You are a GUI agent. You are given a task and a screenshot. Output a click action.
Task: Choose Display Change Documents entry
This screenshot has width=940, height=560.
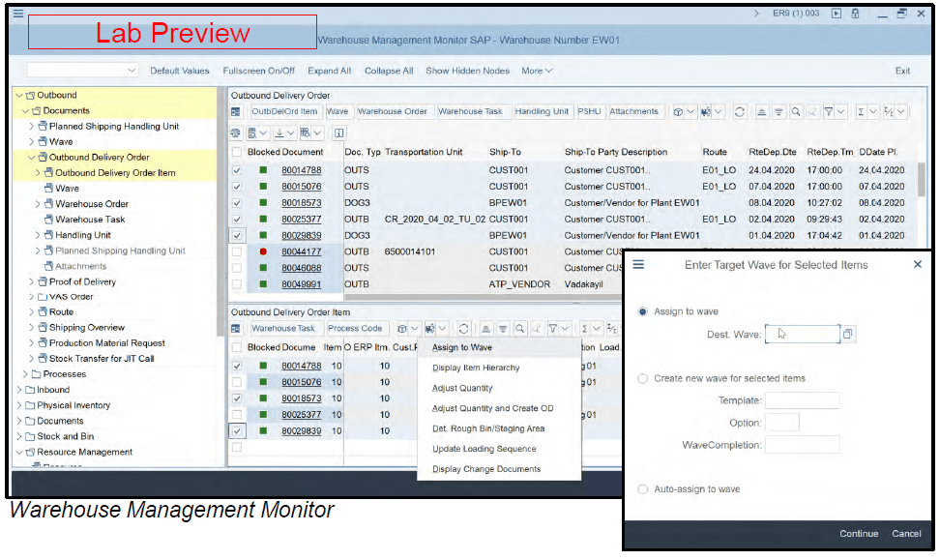click(486, 470)
